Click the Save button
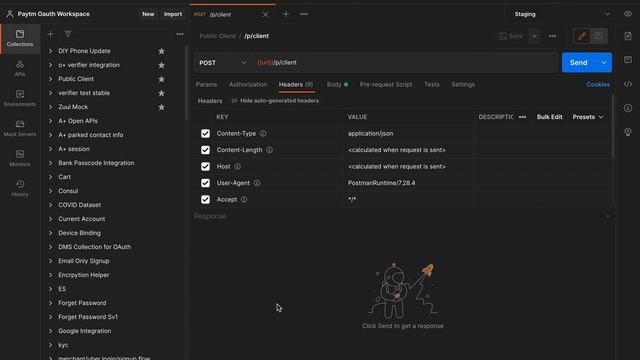The height and width of the screenshot is (360, 640). (511, 36)
